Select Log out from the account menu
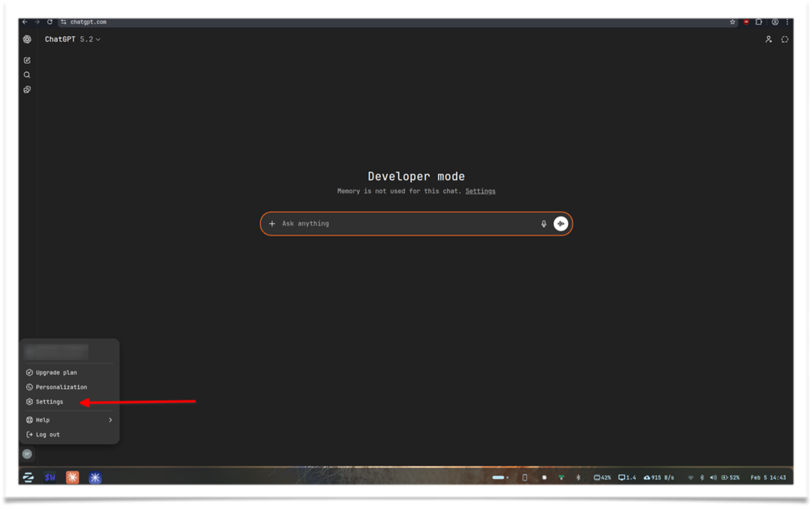This screenshot has width=812, height=510. point(47,434)
